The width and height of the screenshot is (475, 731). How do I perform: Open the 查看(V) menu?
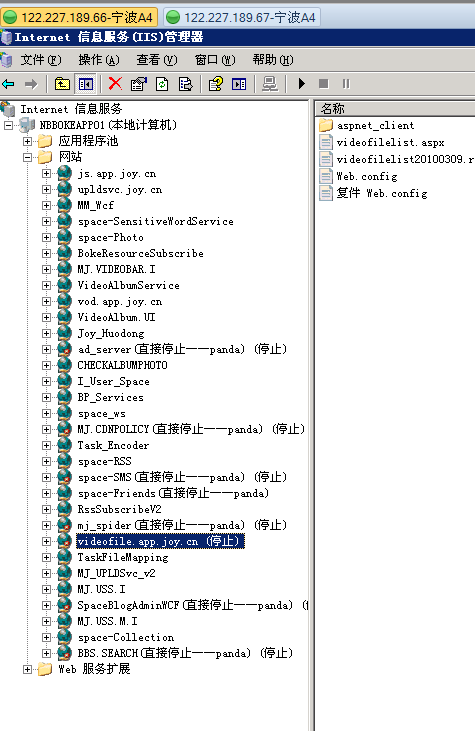(x=157, y=60)
